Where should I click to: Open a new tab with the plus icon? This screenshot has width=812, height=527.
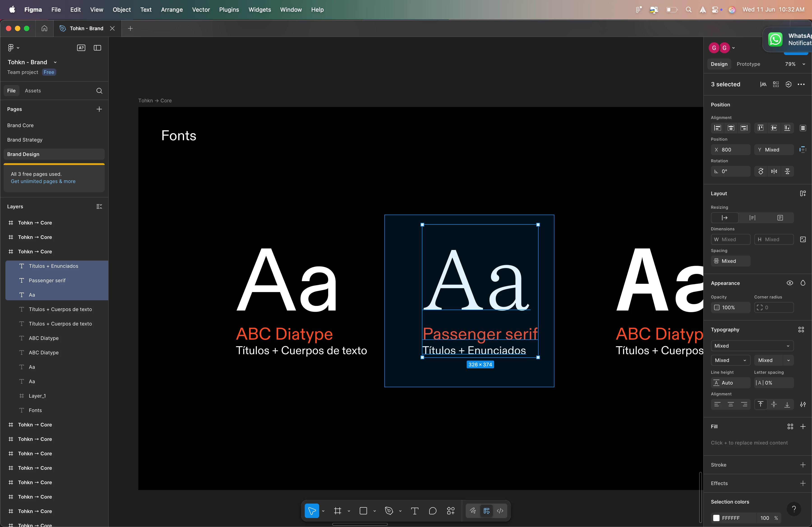click(x=130, y=29)
